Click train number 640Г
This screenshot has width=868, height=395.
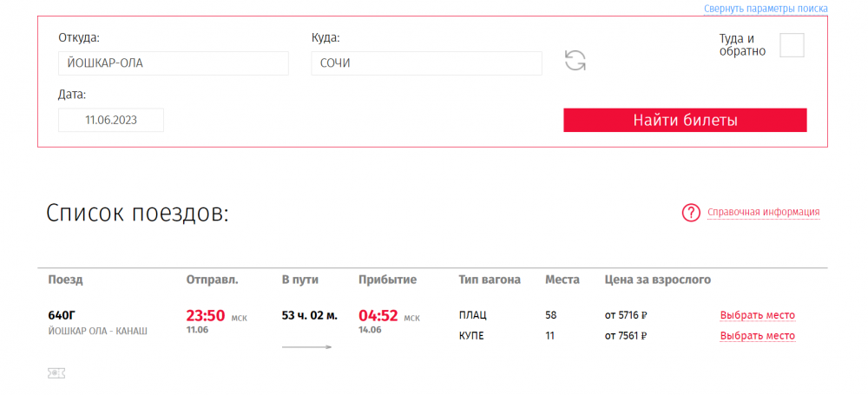pos(62,315)
